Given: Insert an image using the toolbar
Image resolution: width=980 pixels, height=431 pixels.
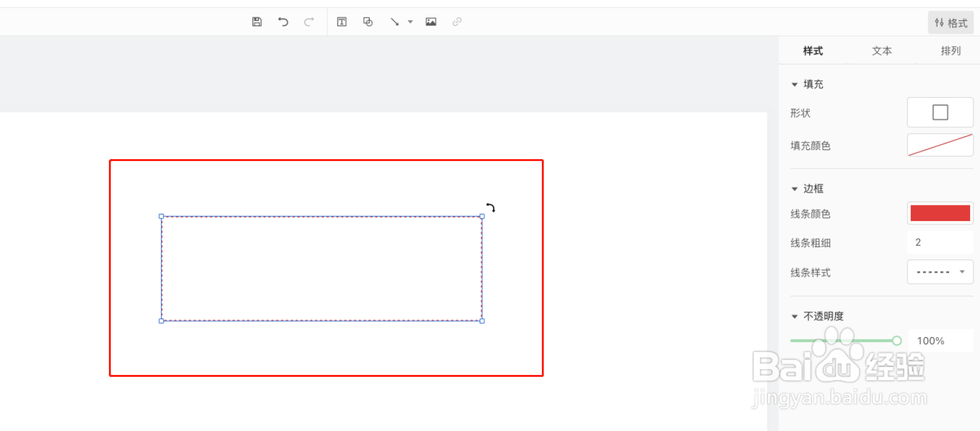Looking at the screenshot, I should [x=431, y=22].
